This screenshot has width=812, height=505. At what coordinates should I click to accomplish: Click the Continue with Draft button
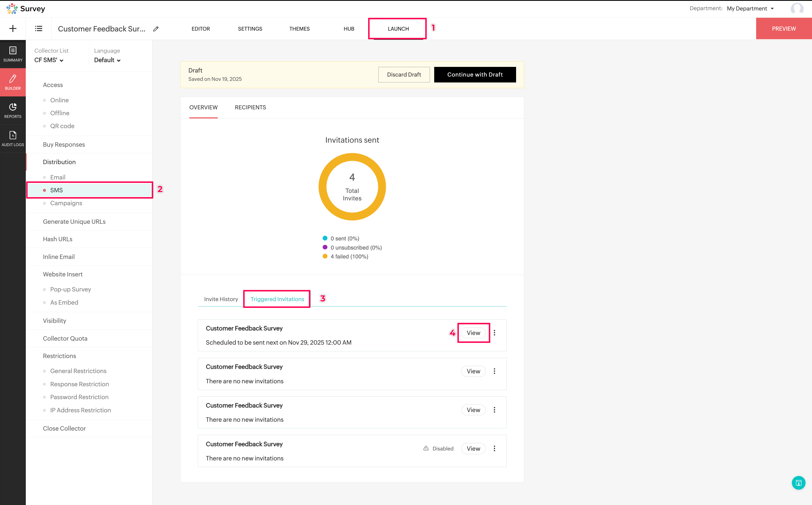coord(474,74)
